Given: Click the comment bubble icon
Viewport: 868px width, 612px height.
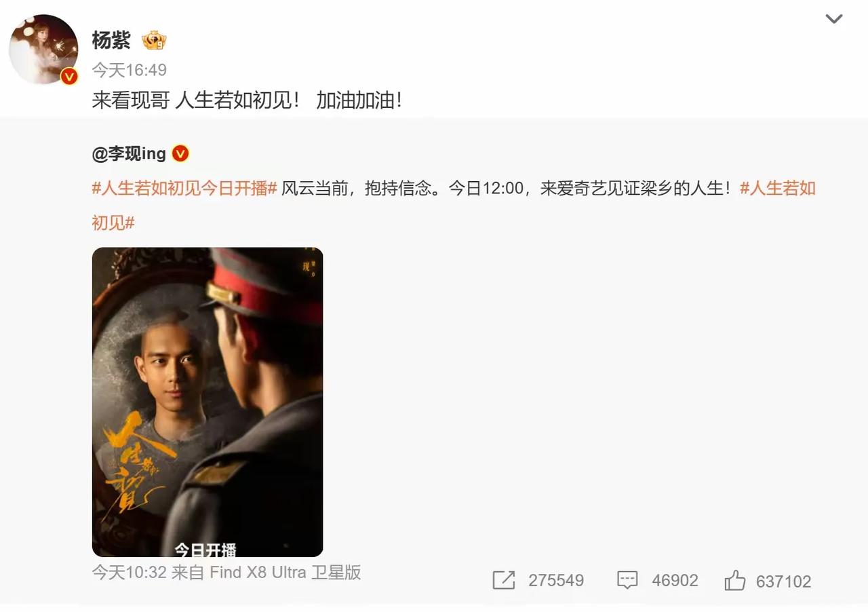Looking at the screenshot, I should click(627, 581).
